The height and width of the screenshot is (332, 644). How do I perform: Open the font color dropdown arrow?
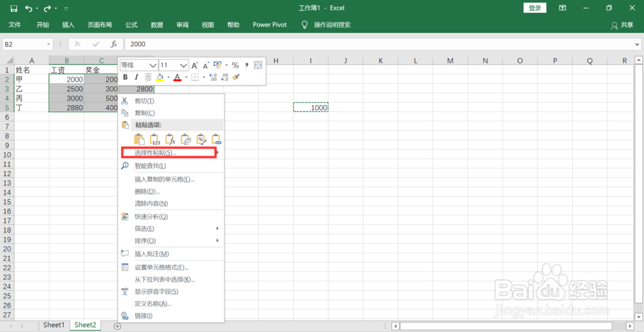(x=186, y=77)
